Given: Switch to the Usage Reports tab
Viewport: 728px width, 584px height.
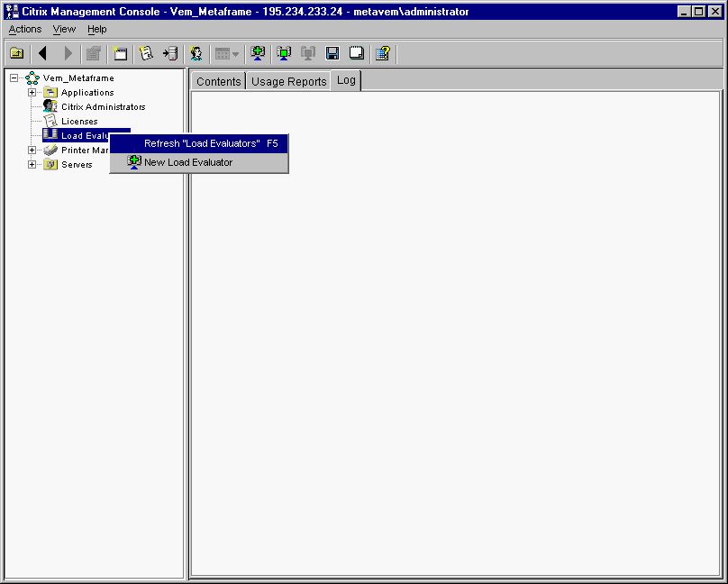Looking at the screenshot, I should coord(289,82).
